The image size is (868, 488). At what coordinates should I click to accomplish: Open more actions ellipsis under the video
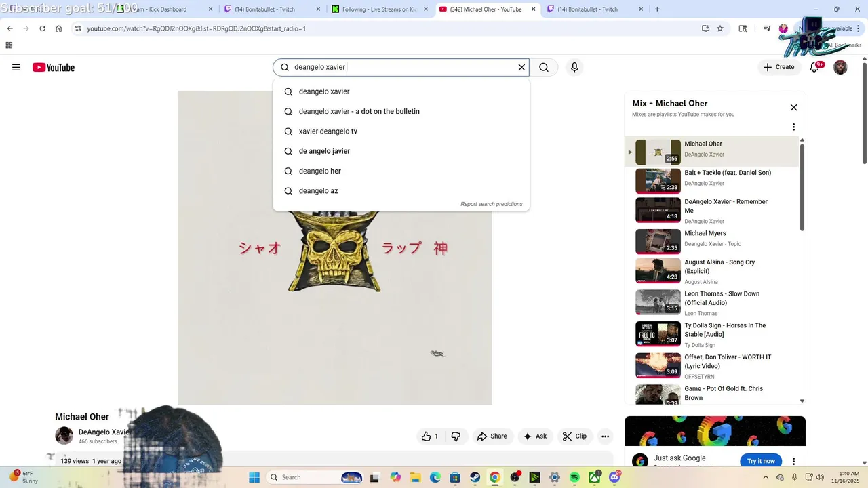[605, 436]
